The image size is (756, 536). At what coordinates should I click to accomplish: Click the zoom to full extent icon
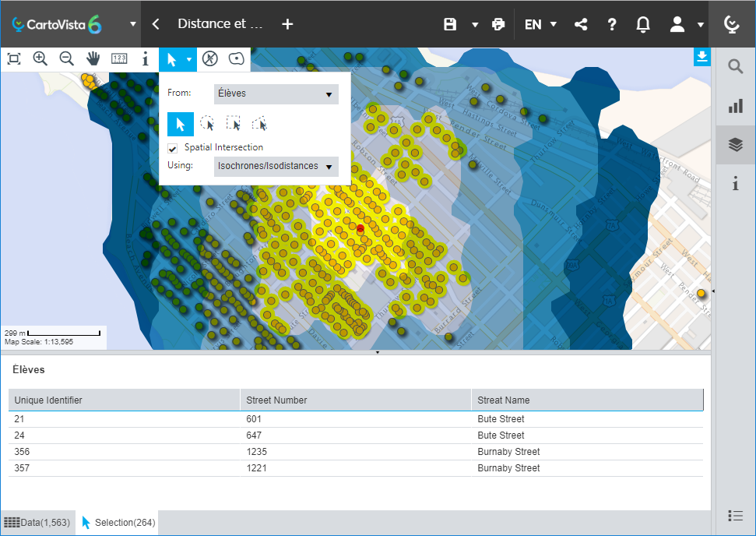14,58
